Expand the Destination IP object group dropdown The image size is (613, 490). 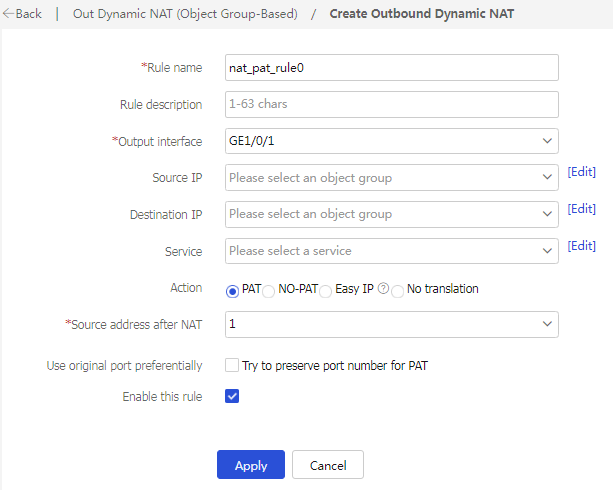pos(391,214)
